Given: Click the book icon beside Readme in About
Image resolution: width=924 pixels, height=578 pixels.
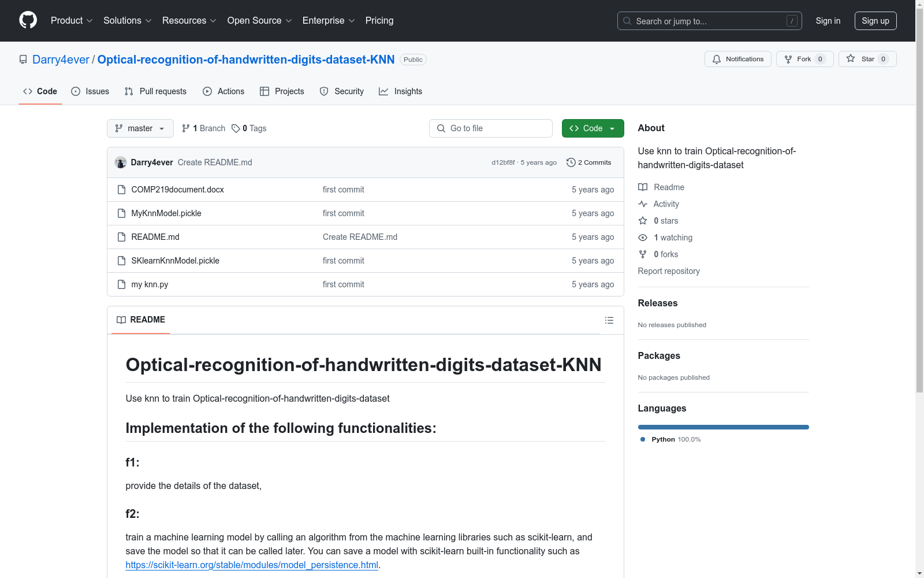Looking at the screenshot, I should point(643,187).
